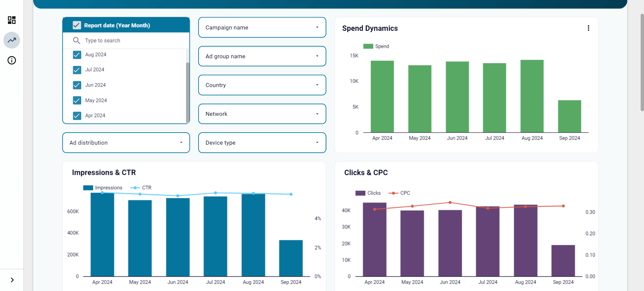Open the Device type dropdown
644x291 pixels.
pos(262,143)
